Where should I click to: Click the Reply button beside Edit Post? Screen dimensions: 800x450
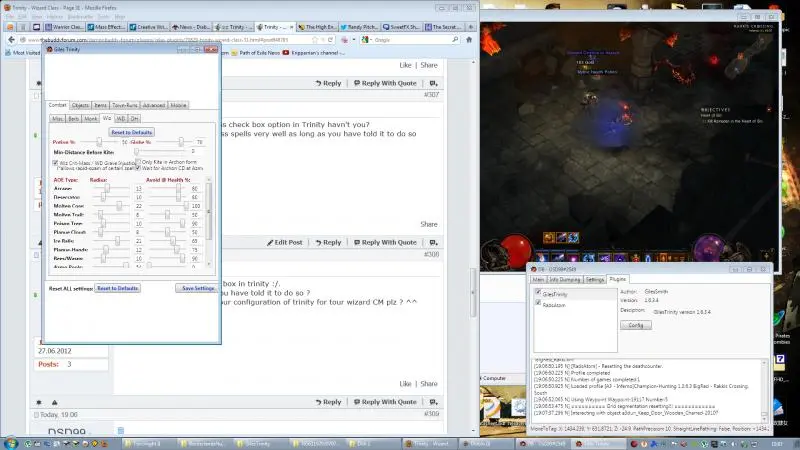pyautogui.click(x=328, y=242)
